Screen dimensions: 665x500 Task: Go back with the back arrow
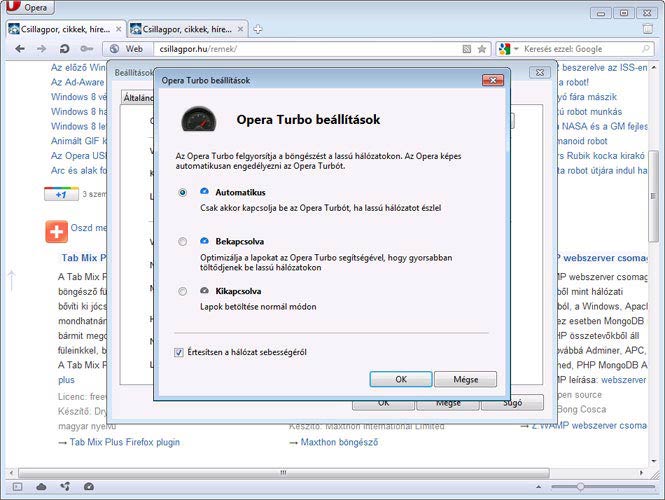tap(20, 49)
